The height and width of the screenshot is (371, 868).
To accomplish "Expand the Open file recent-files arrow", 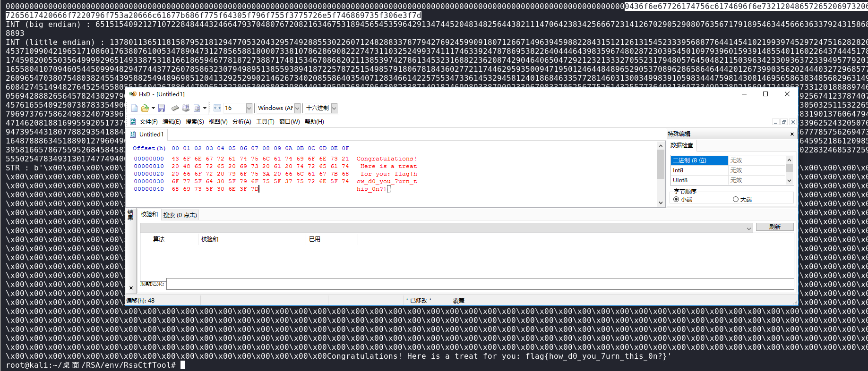I will pos(153,108).
